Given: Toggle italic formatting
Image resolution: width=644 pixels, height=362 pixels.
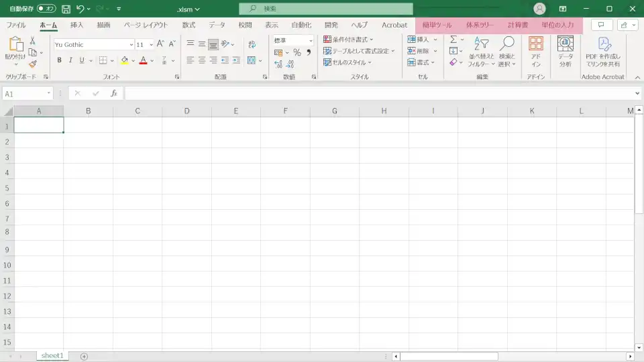Looking at the screenshot, I should pyautogui.click(x=70, y=60).
